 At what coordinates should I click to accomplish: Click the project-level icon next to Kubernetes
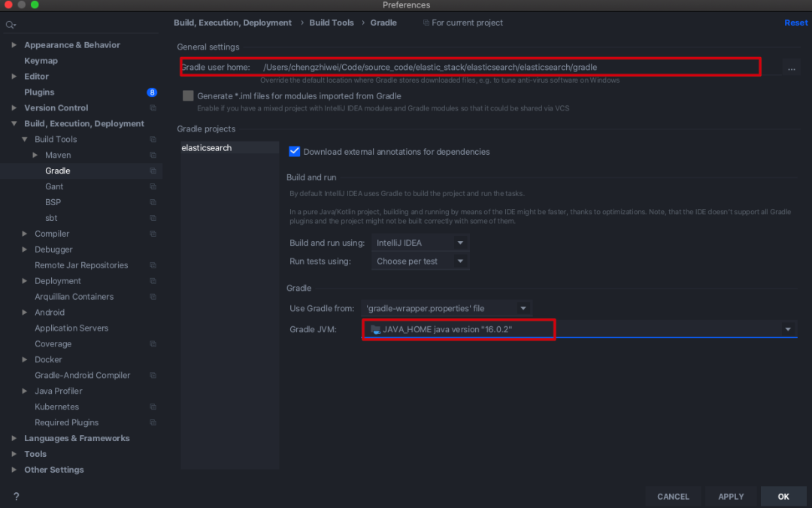coord(153,407)
